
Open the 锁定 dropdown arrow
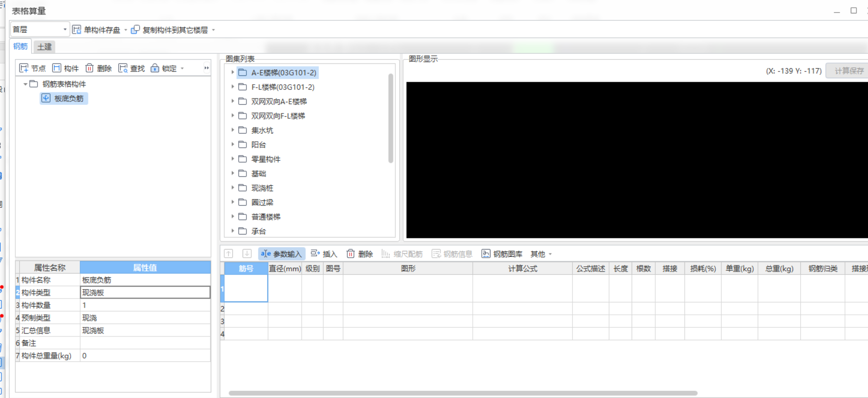(183, 68)
